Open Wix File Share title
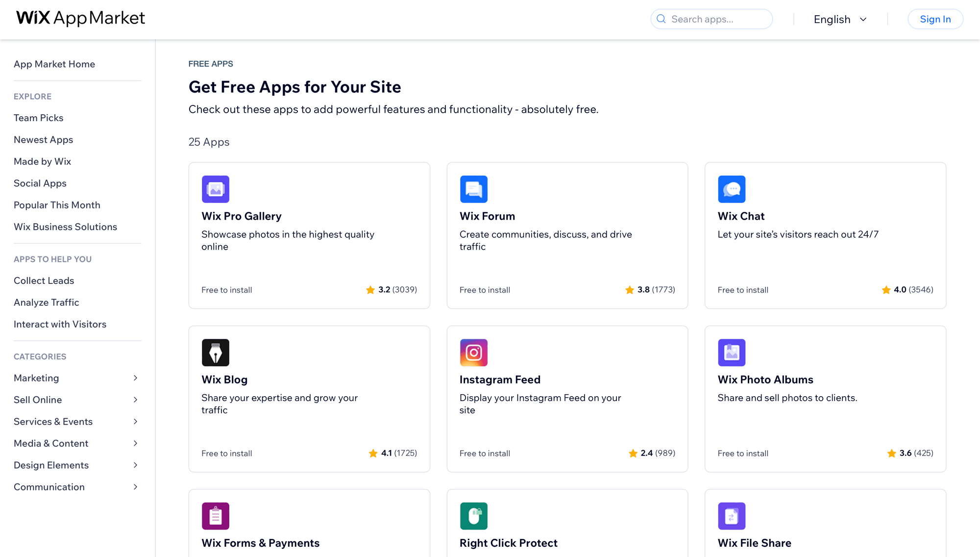The image size is (980, 557). [x=755, y=543]
